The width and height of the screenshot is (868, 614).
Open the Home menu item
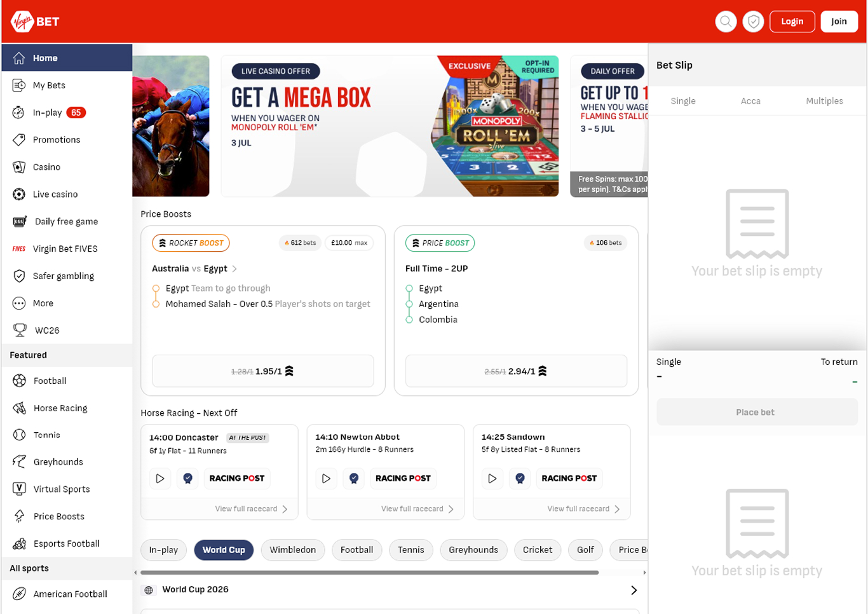point(67,58)
